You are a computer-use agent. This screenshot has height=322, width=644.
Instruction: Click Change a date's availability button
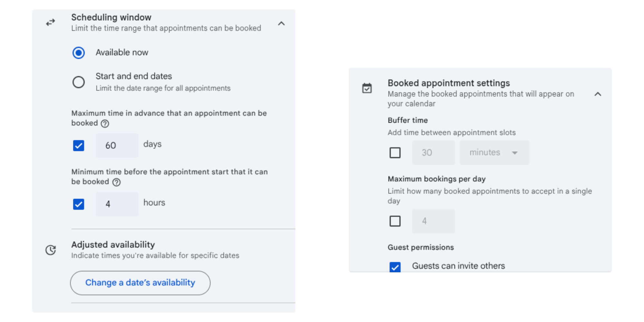point(140,283)
